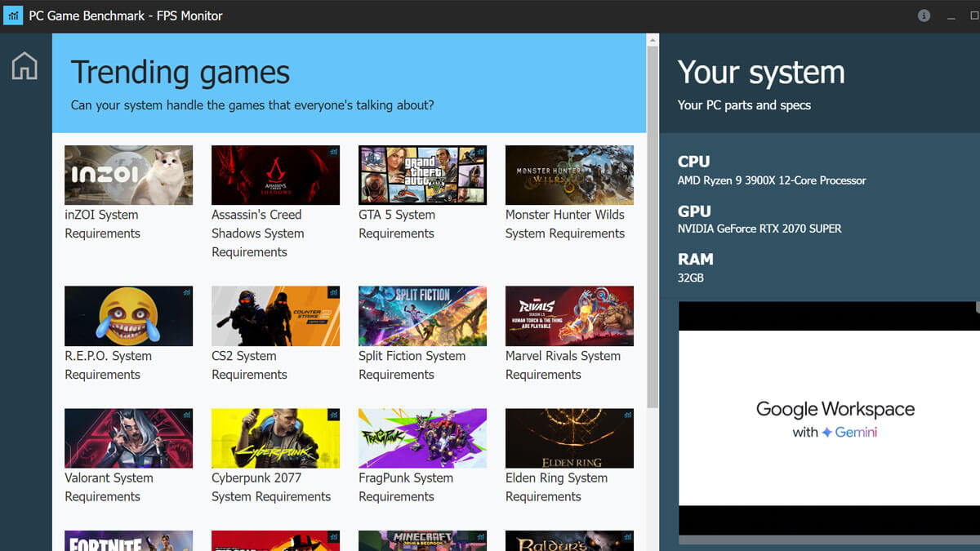Click the Google Workspace with Gemini ad
Screen dimensions: 980x551
point(829,418)
